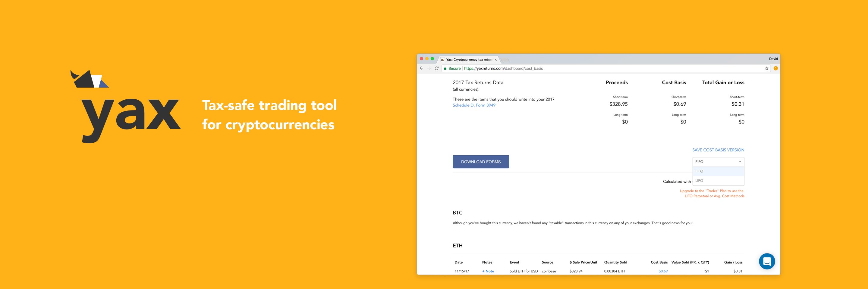This screenshot has width=868, height=289.
Task: Open the blue chat messenger bubble
Action: pyautogui.click(x=767, y=261)
